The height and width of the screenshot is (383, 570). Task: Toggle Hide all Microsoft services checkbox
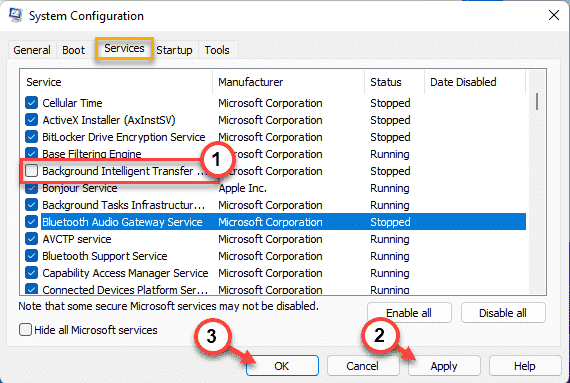point(25,330)
